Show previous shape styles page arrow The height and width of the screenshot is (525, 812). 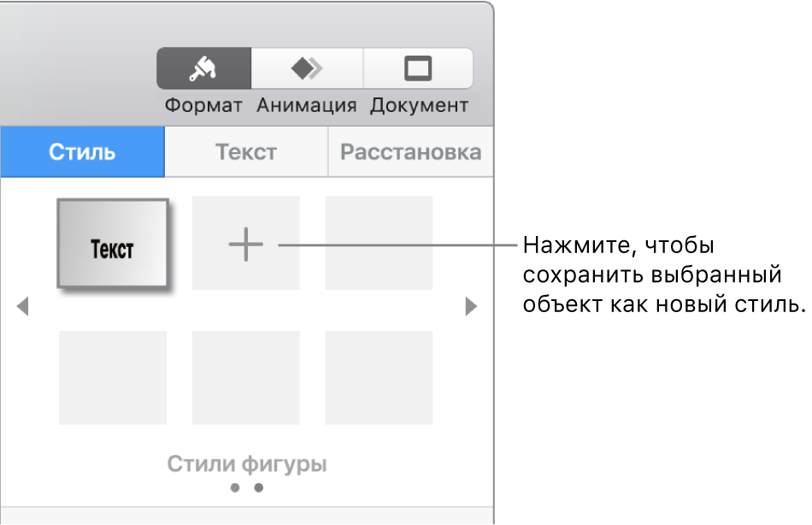tap(22, 306)
